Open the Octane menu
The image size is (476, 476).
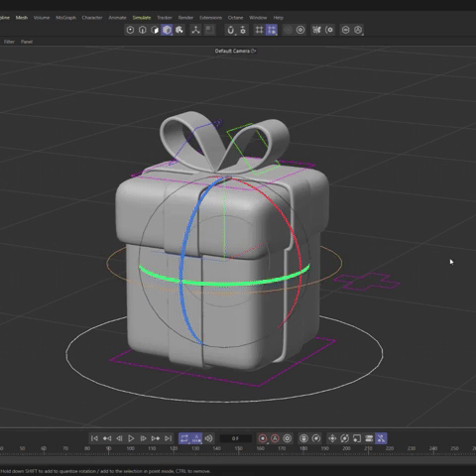[235, 18]
